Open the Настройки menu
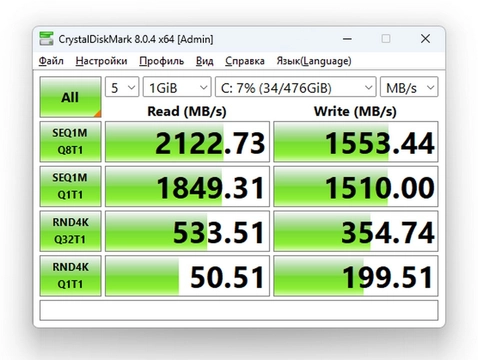 click(x=101, y=61)
